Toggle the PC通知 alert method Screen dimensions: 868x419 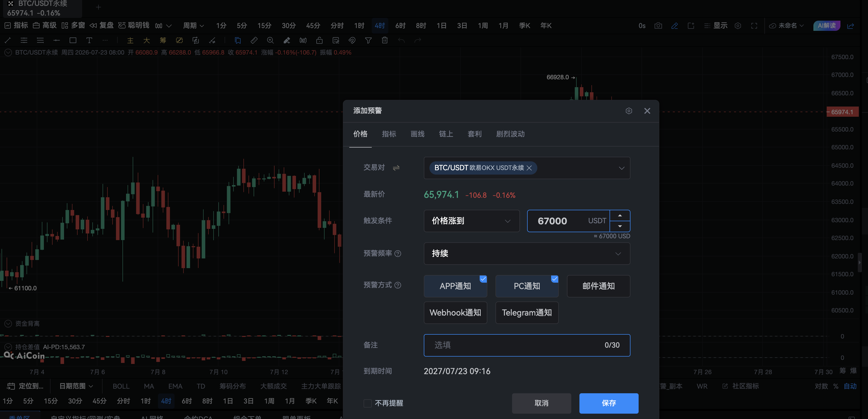pyautogui.click(x=527, y=286)
